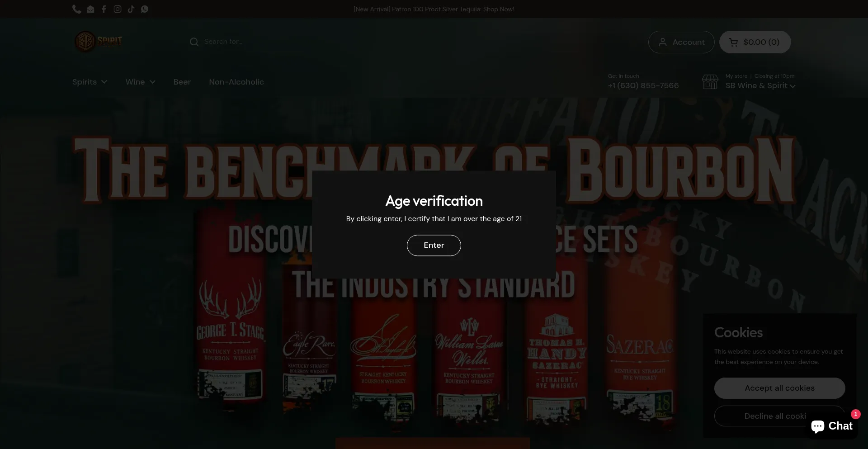Open the WhatsApp icon link
The image size is (868, 449).
[x=145, y=9]
